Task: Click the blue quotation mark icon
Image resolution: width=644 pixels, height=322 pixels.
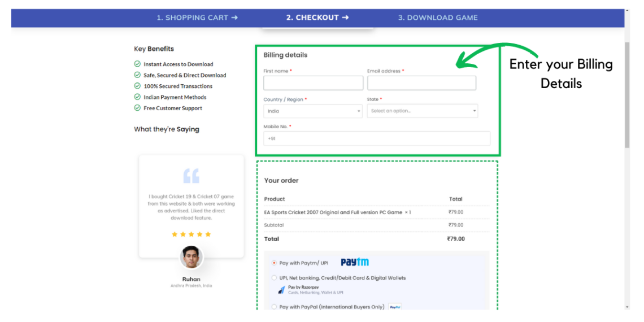Action: 191,176
